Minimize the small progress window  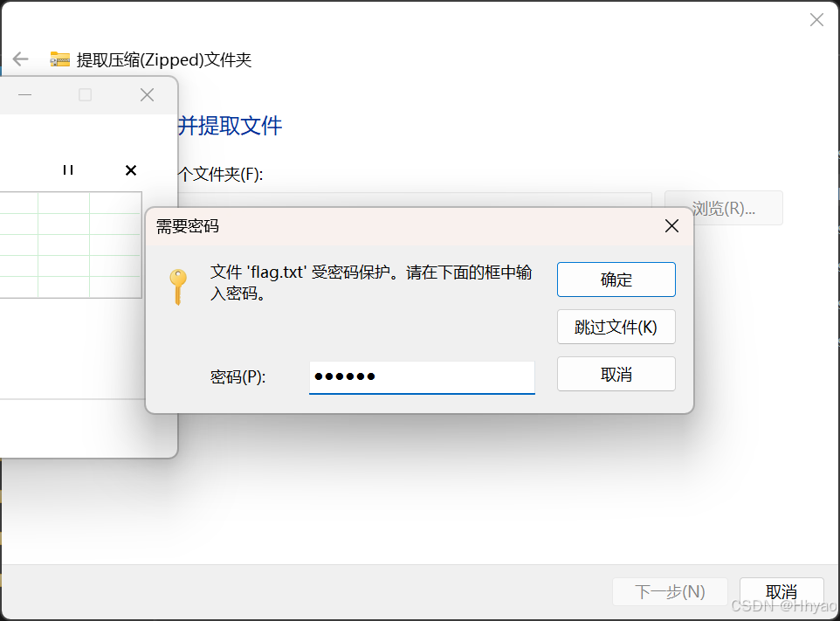point(24,95)
